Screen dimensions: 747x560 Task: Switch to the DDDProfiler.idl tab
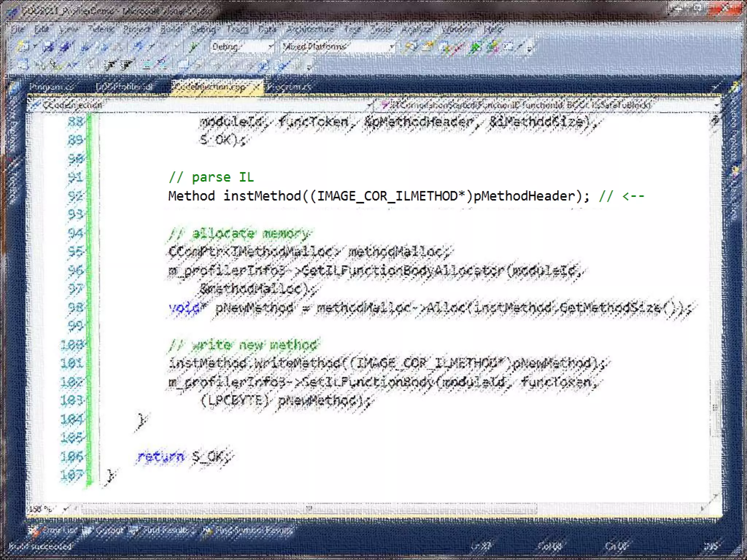pos(124,87)
